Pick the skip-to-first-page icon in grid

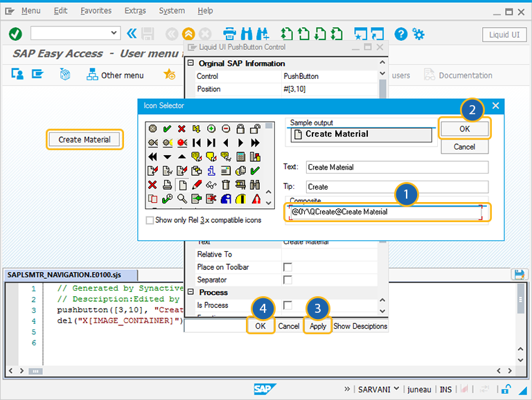(x=197, y=143)
